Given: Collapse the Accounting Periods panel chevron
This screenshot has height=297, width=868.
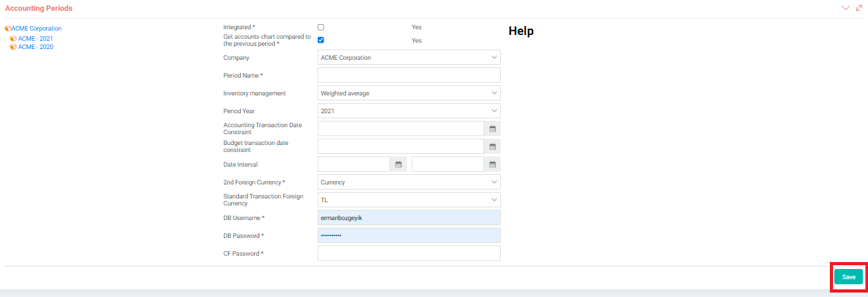Looking at the screenshot, I should pyautogui.click(x=845, y=8).
